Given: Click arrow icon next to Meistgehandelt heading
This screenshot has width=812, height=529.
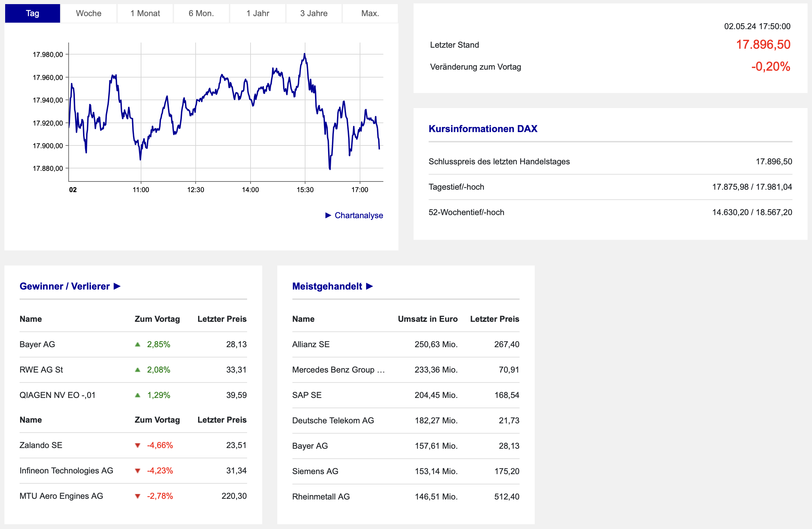Looking at the screenshot, I should pos(369,286).
